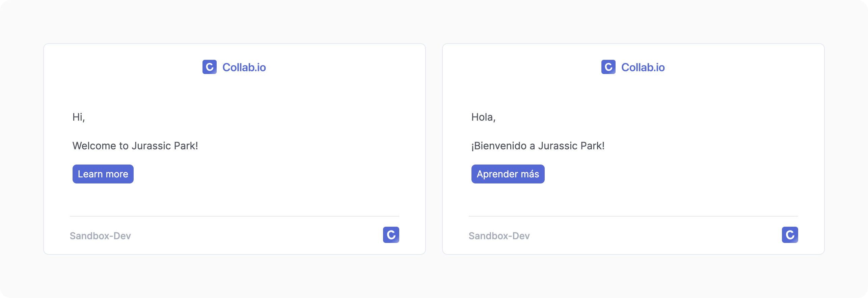This screenshot has height=298, width=868.
Task: Click the '¡Bienvenido a Jurassic Park!' text
Action: [538, 146]
